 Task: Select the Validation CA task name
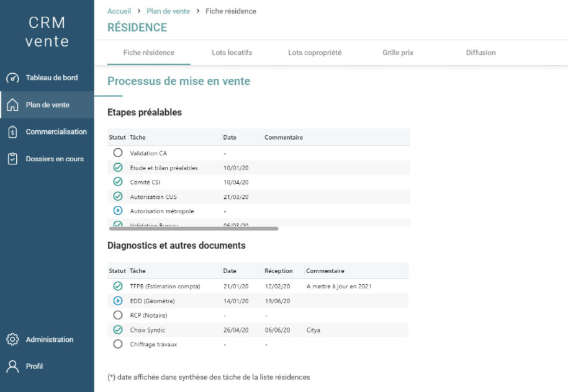[x=148, y=153]
